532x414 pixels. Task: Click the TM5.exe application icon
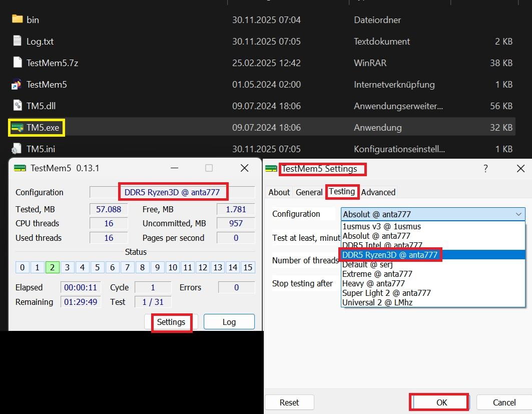(x=17, y=127)
